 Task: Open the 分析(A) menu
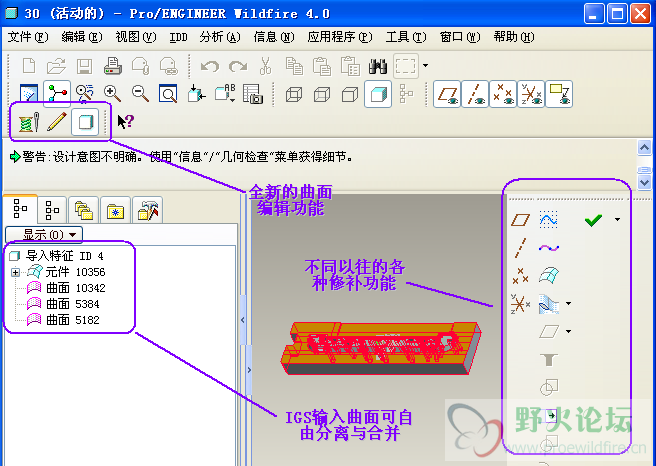point(220,37)
